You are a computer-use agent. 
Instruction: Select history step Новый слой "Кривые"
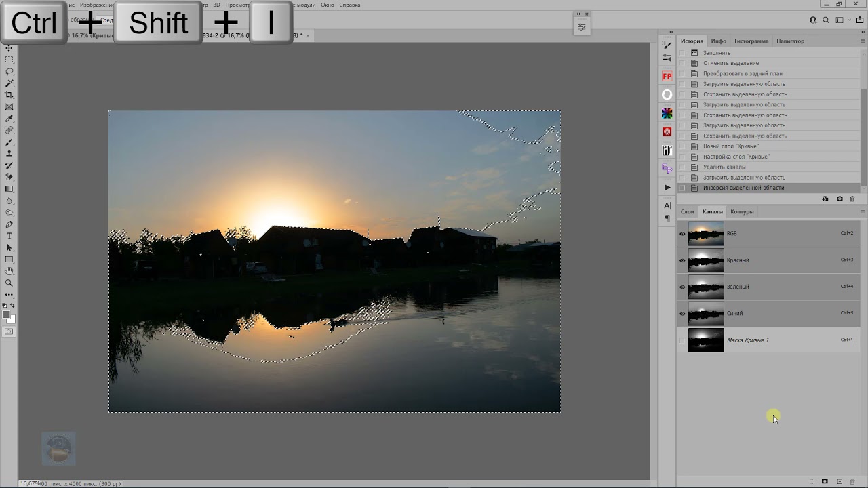731,146
